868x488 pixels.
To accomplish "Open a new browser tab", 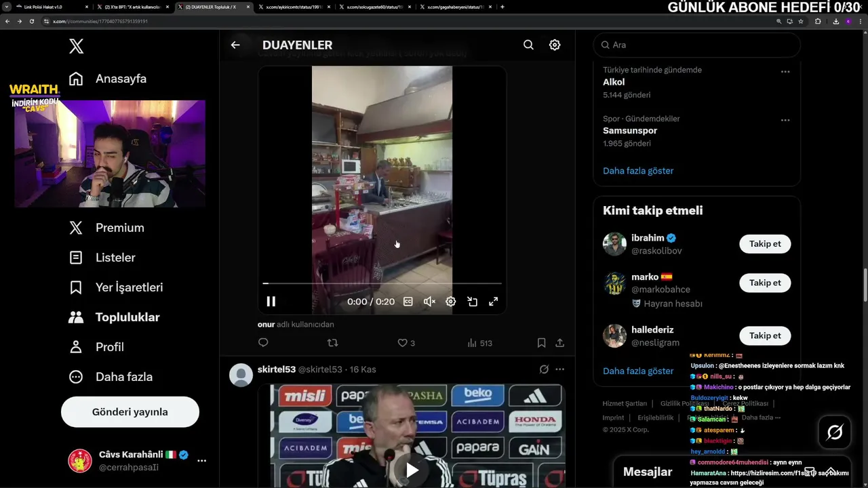I will [x=502, y=7].
